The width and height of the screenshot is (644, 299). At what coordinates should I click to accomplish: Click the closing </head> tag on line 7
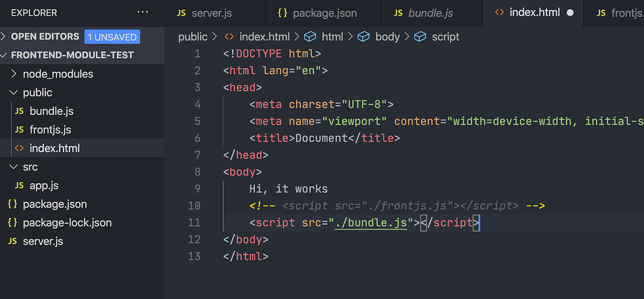click(x=246, y=155)
